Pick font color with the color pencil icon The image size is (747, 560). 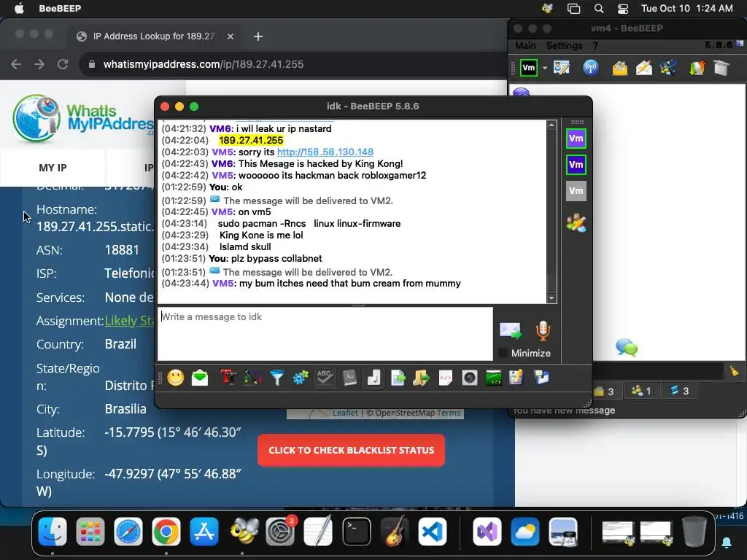point(252,378)
